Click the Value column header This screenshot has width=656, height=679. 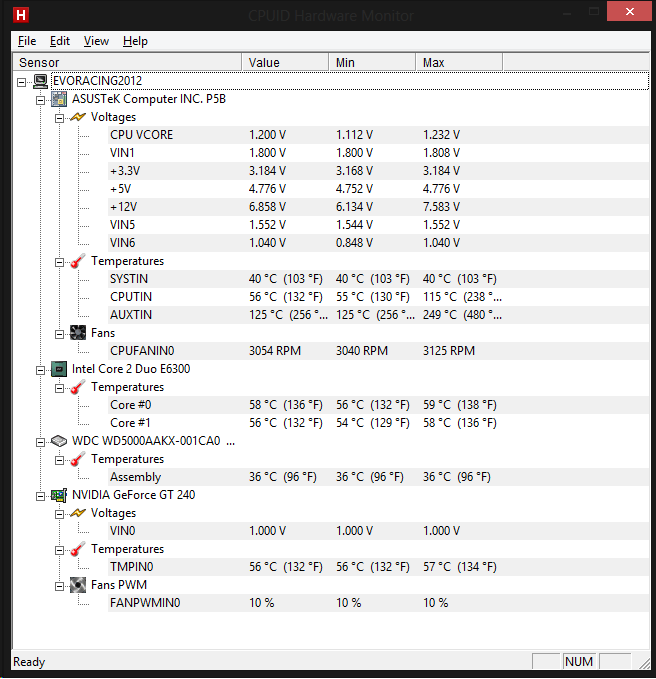click(285, 62)
